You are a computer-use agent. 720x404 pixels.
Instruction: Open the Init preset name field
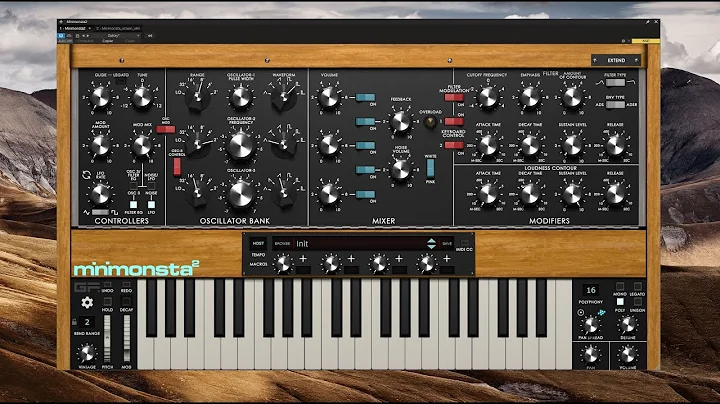[x=359, y=244]
